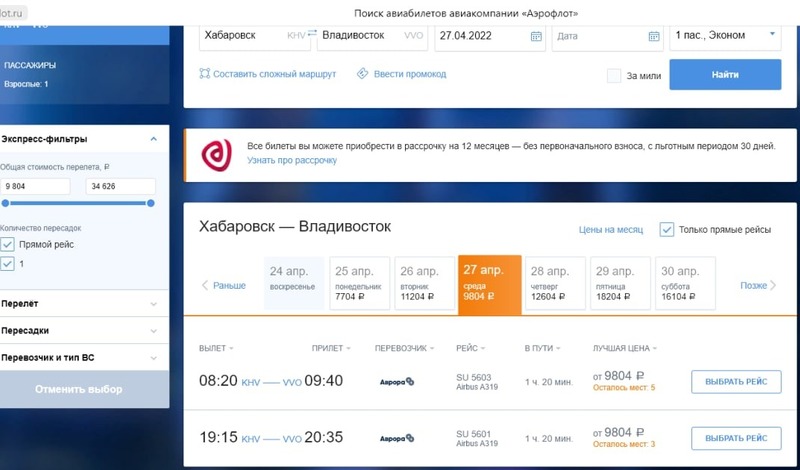Click the maximum price slider handle
This screenshot has width=800, height=470.
tap(151, 203)
